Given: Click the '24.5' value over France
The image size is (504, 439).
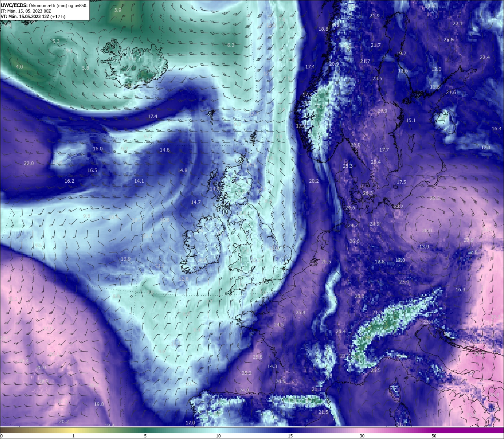Looking at the screenshot, I should (279, 325).
